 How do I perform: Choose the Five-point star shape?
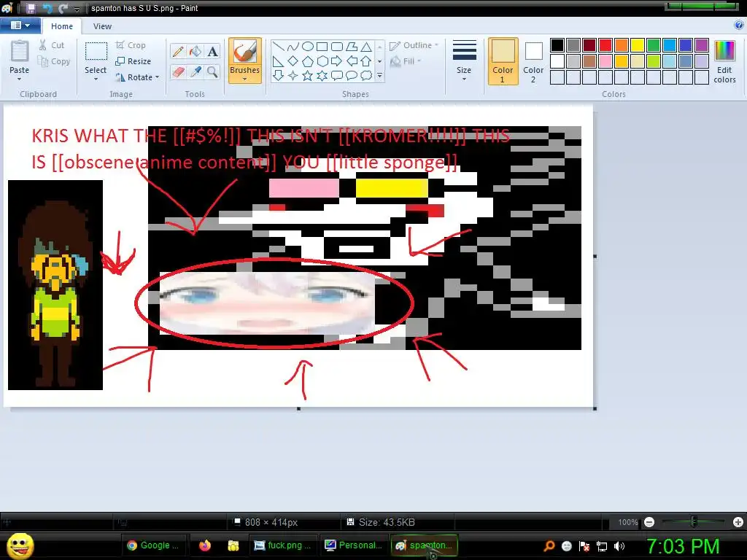308,75
